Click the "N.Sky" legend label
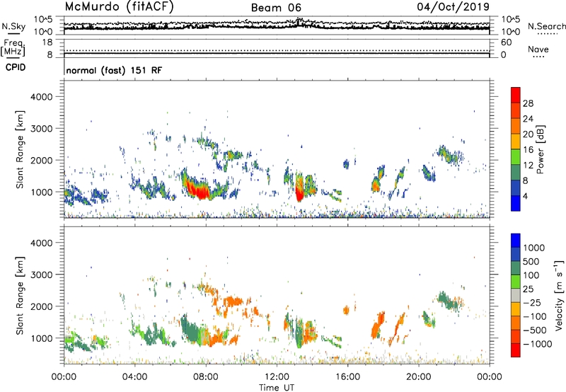The image size is (566, 392). click(x=13, y=26)
